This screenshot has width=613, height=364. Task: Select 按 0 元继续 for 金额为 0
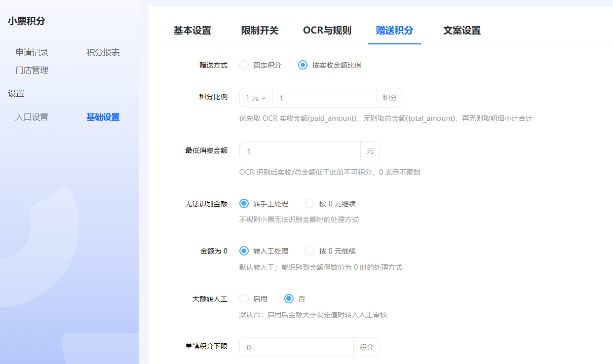pyautogui.click(x=331, y=251)
